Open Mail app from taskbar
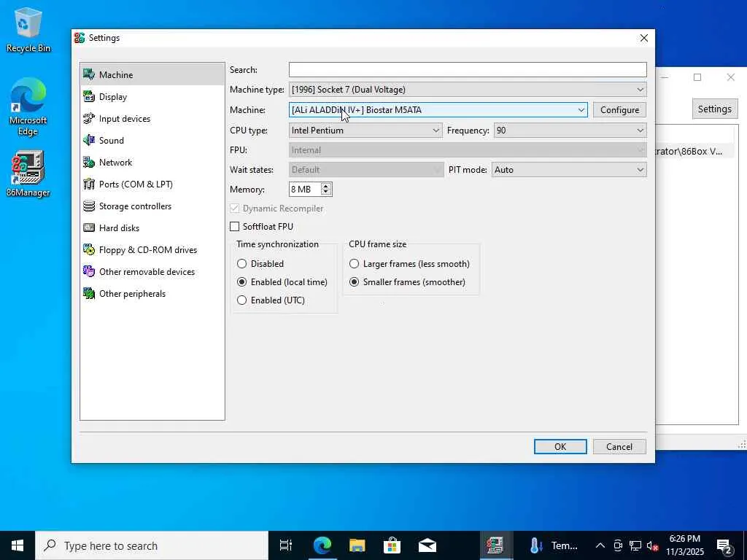The image size is (747, 560). (427, 545)
